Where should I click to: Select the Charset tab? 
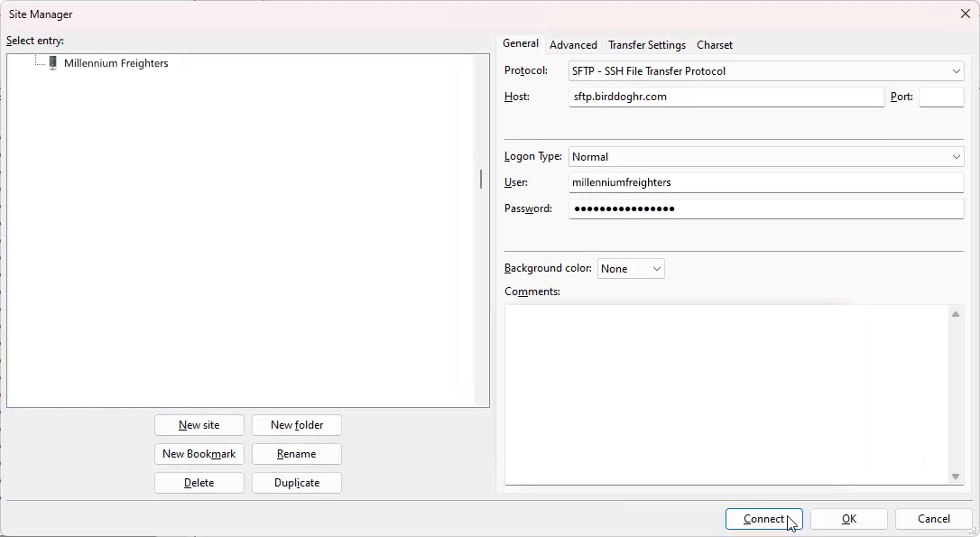pyautogui.click(x=715, y=45)
